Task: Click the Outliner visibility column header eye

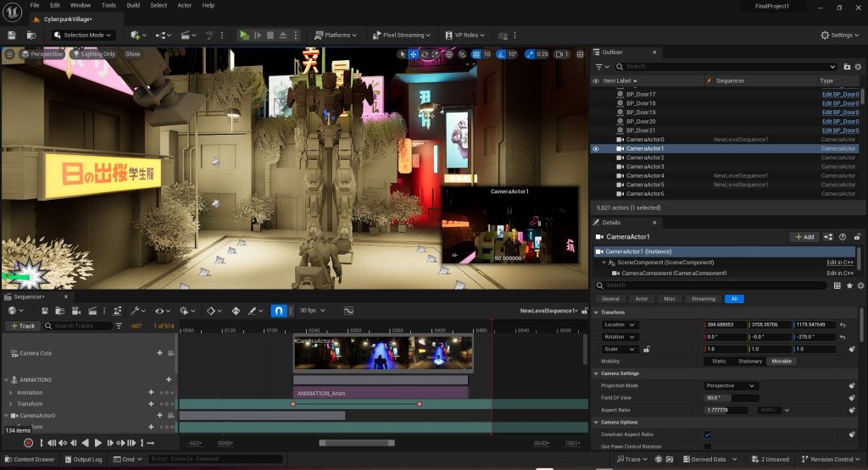Action: (596, 80)
